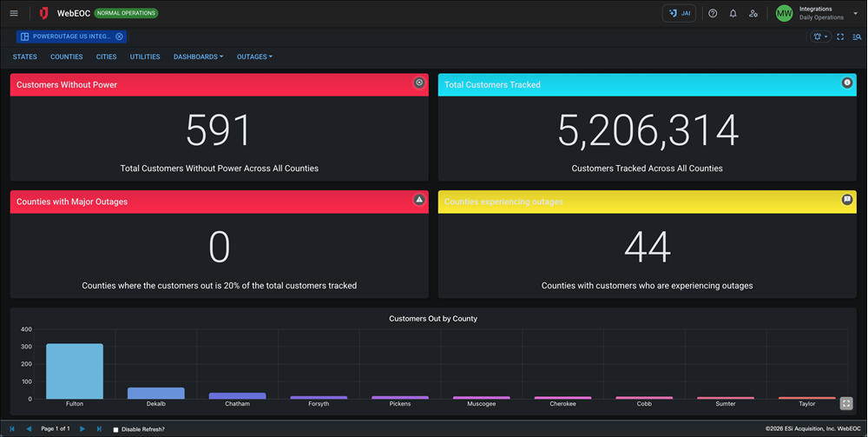Click the JAI assistant button
Image resolution: width=868 pixels, height=437 pixels.
tap(679, 13)
